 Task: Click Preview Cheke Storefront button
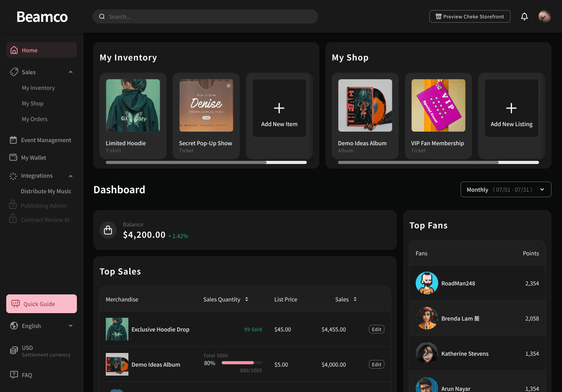tap(470, 16)
